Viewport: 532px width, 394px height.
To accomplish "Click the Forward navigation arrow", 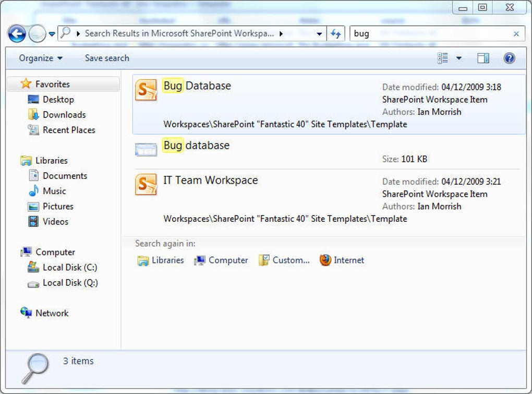I will 37,33.
